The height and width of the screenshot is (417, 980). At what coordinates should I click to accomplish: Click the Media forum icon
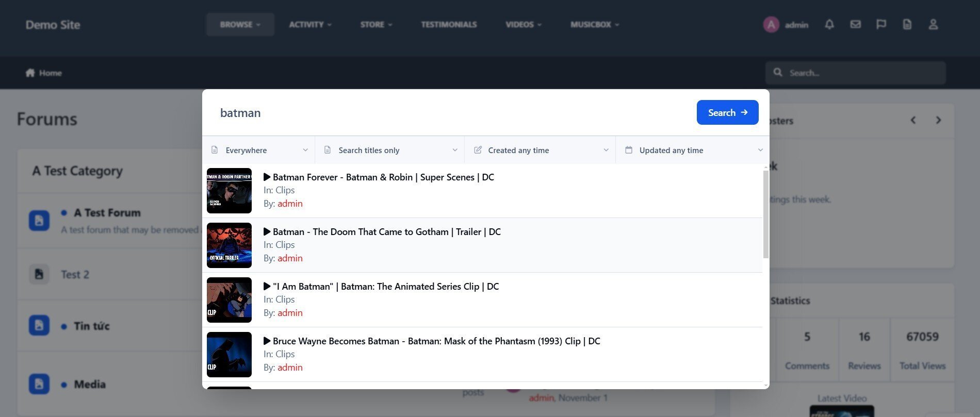[39, 384]
